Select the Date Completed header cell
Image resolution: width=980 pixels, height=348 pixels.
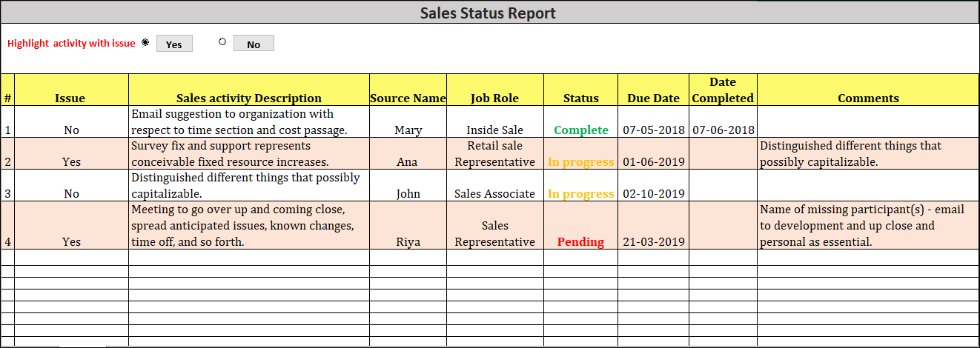[722, 90]
